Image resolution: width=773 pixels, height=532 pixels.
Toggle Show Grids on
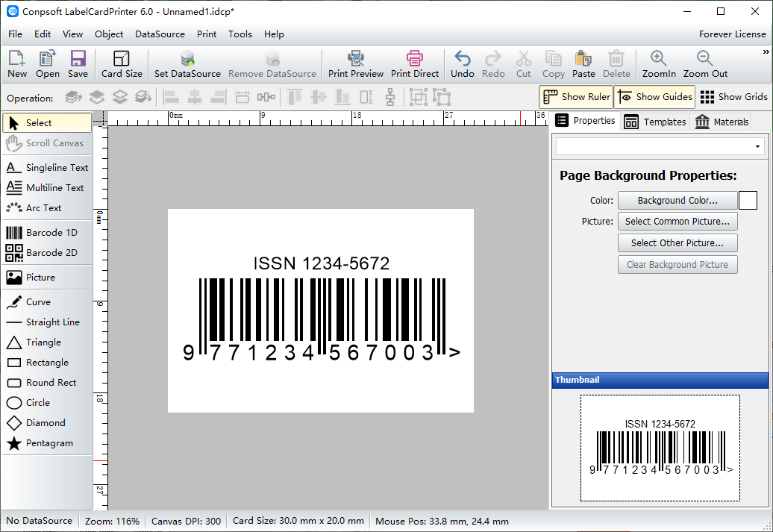733,97
